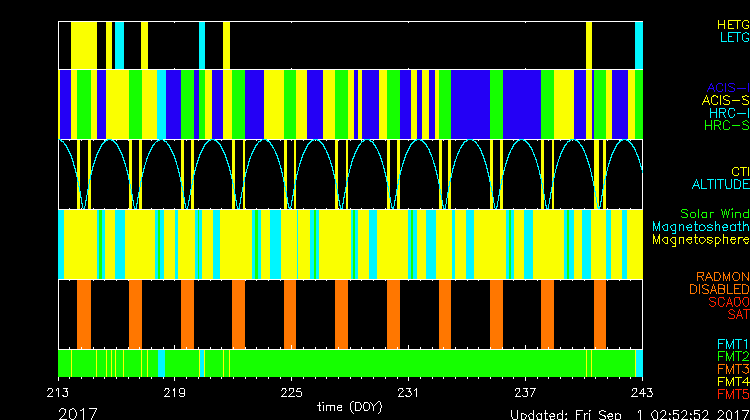Click the time (DOY) axis title

(350, 407)
